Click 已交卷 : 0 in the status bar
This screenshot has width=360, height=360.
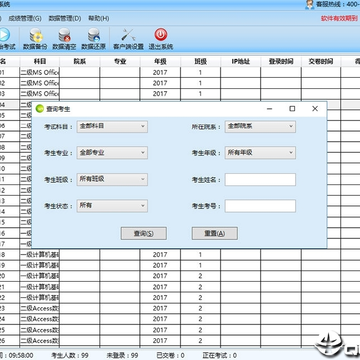[170, 355]
